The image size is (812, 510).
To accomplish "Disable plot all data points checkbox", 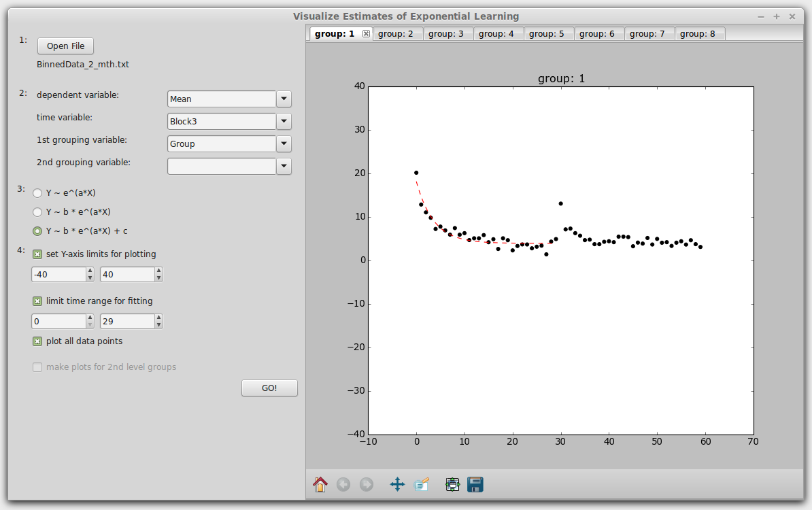I will pos(38,341).
